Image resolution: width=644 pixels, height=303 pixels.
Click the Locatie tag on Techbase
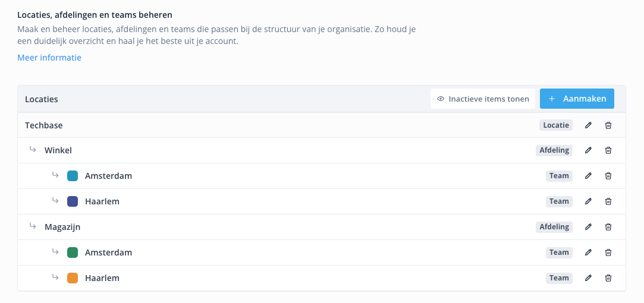coord(556,125)
